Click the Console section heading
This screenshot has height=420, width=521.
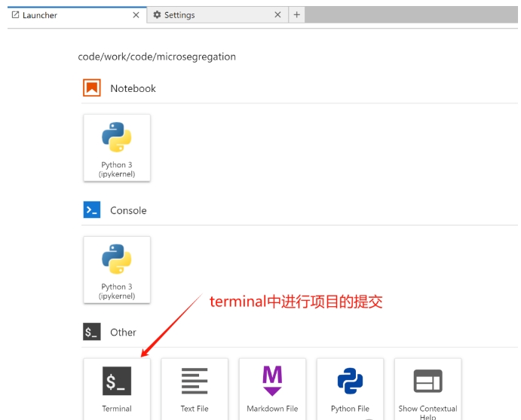[x=128, y=210]
